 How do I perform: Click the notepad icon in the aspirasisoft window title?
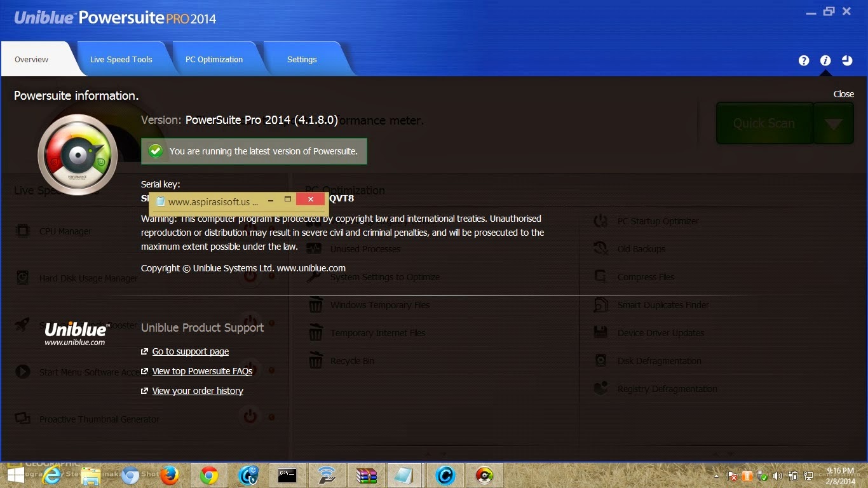click(x=160, y=201)
